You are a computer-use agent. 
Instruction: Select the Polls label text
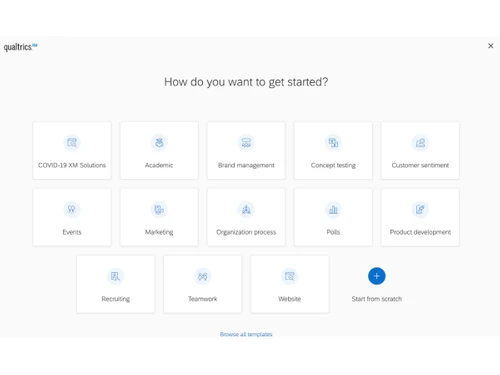[x=333, y=232]
